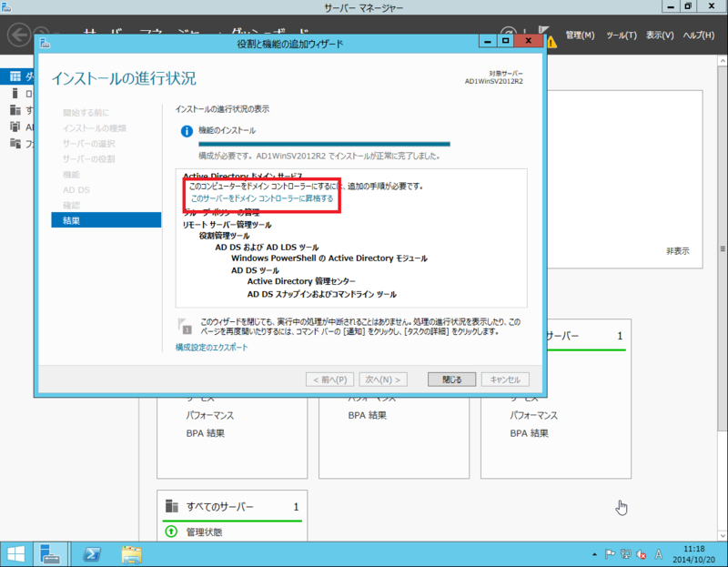Click the 役割管理ツール entry
The width and height of the screenshot is (728, 567).
tap(224, 236)
